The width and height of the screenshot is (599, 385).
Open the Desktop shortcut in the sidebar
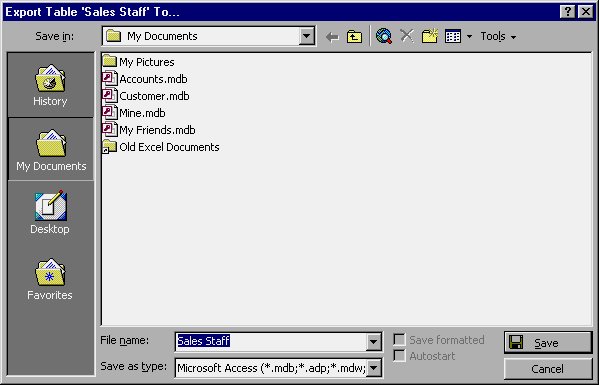tap(50, 212)
